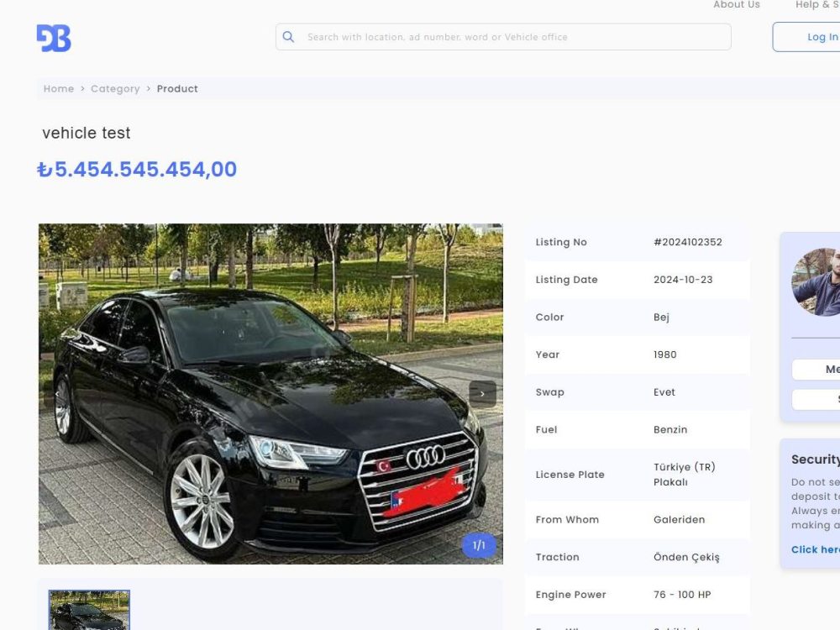The width and height of the screenshot is (840, 630).
Task: Open Category breadcrumb link
Action: point(115,89)
